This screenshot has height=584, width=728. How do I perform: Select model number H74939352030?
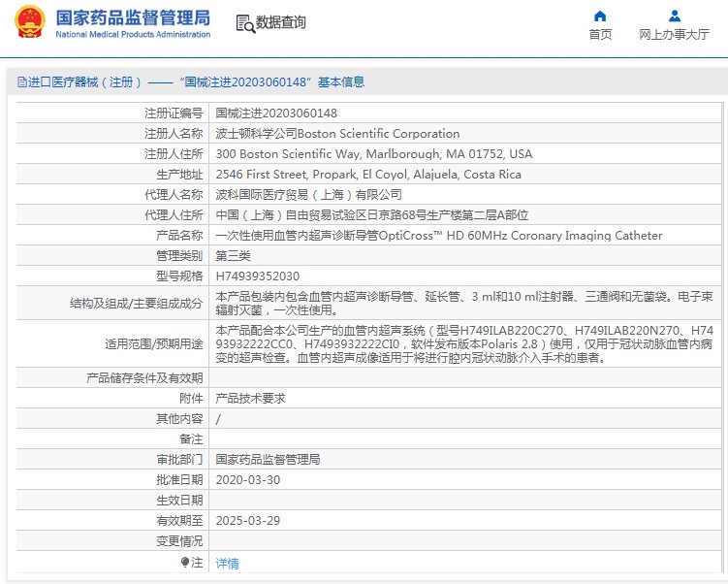pyautogui.click(x=258, y=276)
